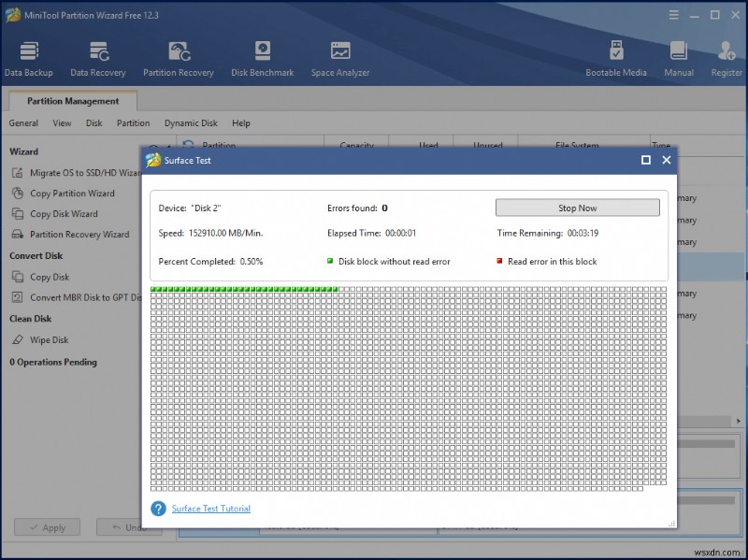
Task: Create Bootable Media
Action: tap(616, 56)
